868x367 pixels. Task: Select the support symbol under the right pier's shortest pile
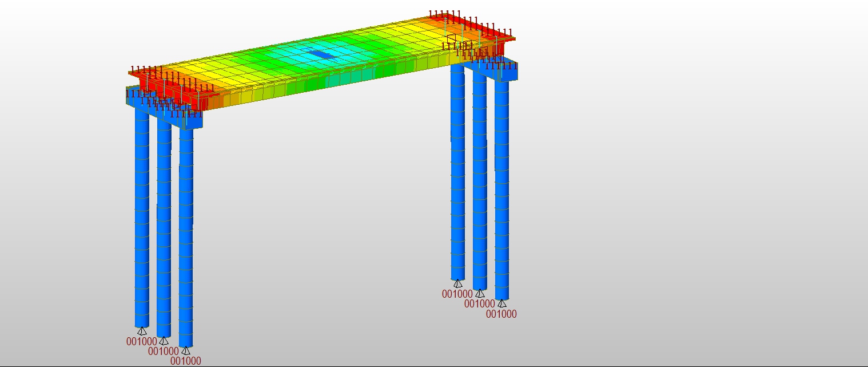point(457,283)
